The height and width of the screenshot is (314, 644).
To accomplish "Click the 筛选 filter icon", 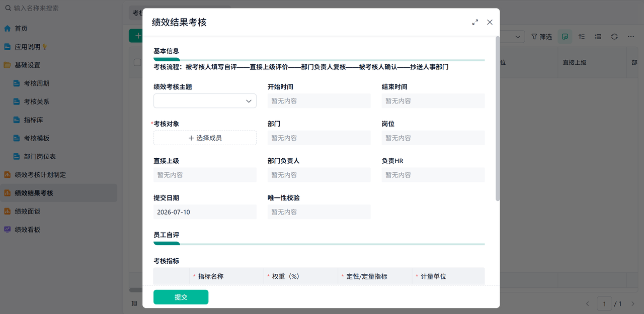I will coord(534,37).
